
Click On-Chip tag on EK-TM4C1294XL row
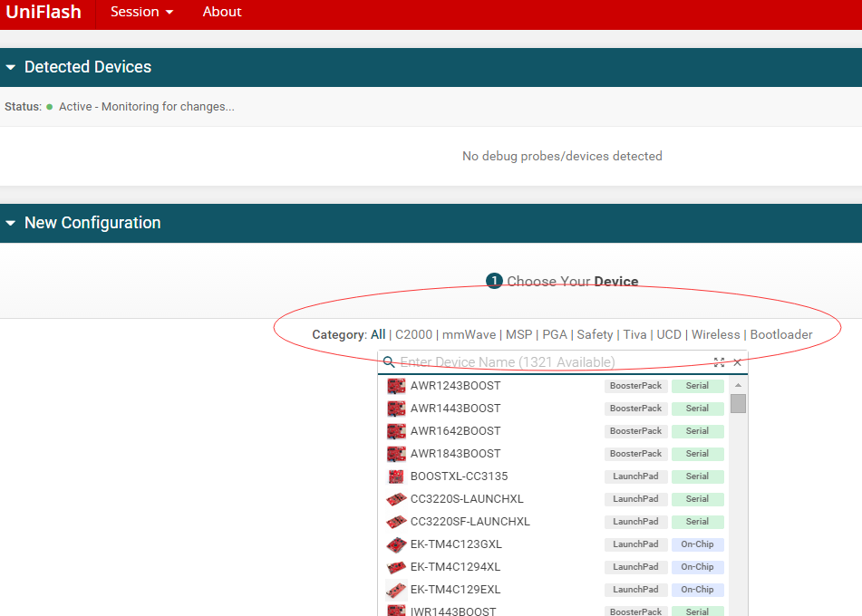point(697,566)
